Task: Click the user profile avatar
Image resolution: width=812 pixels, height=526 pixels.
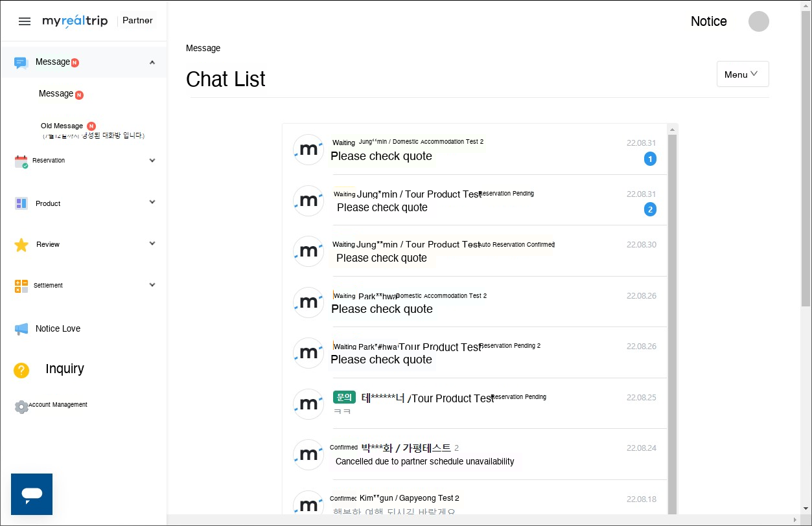Action: tap(758, 21)
